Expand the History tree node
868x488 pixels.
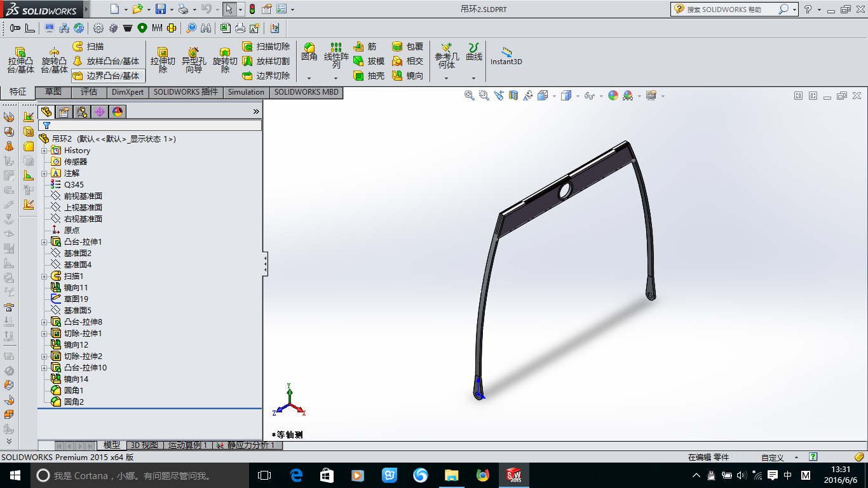click(x=44, y=151)
